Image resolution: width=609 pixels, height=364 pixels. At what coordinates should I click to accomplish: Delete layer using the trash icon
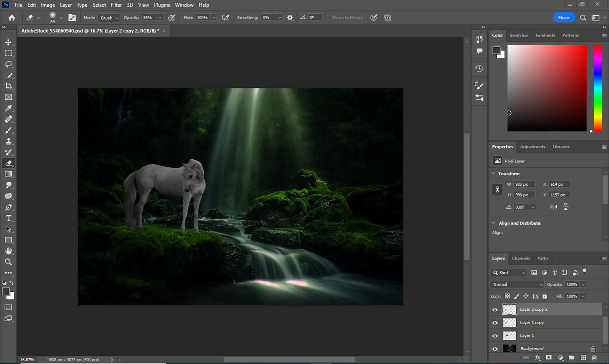tap(594, 357)
